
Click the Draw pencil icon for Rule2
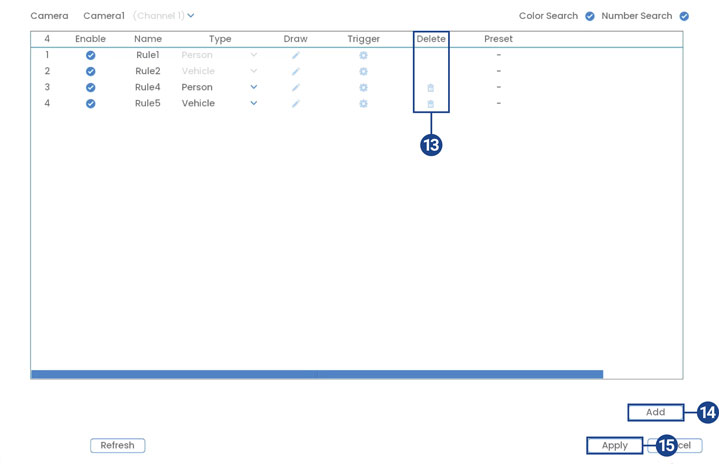click(296, 72)
